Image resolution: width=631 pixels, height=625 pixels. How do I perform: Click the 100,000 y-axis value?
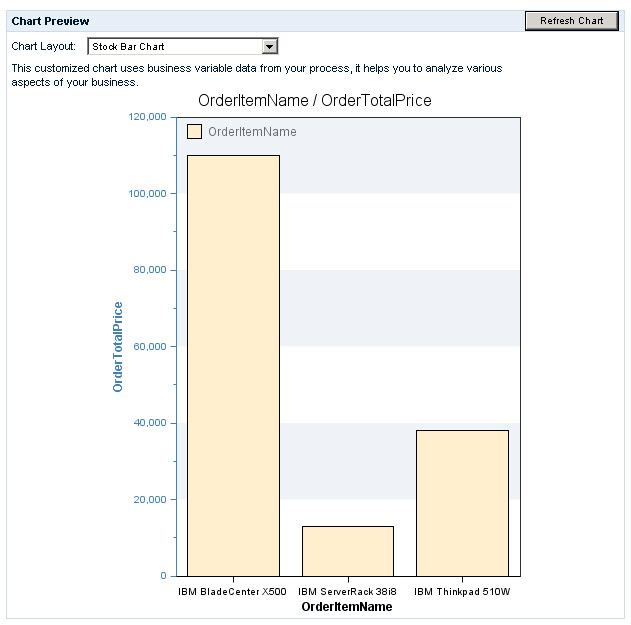(147, 194)
